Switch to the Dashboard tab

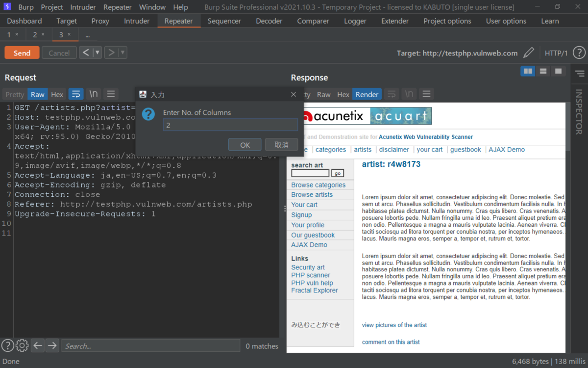[24, 21]
